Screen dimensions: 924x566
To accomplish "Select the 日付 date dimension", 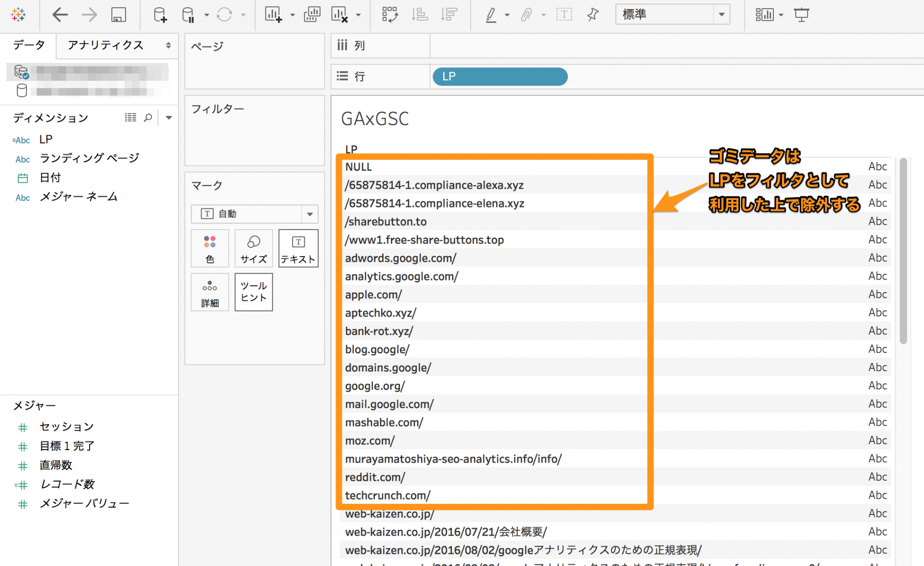I will tap(50, 178).
